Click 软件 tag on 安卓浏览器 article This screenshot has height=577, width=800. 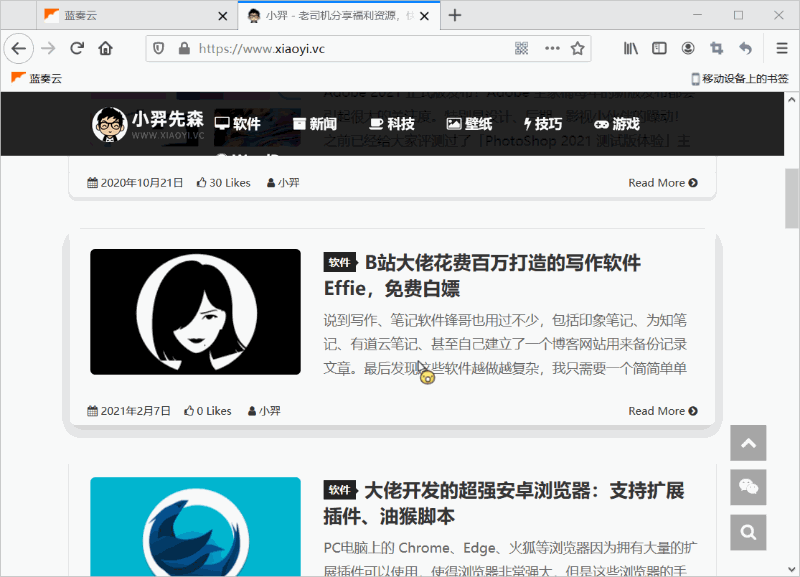coord(339,490)
